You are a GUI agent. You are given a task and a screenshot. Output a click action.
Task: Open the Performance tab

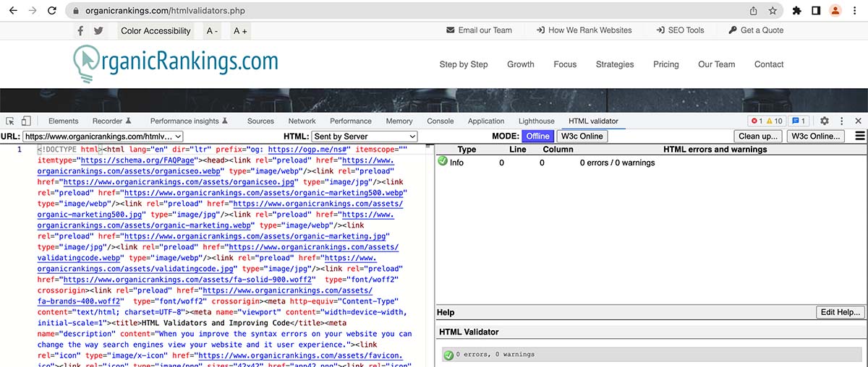pos(351,121)
